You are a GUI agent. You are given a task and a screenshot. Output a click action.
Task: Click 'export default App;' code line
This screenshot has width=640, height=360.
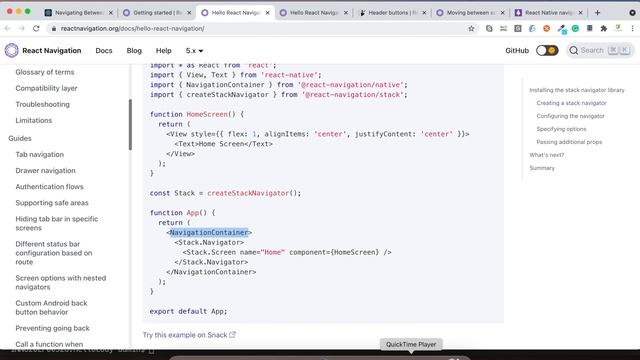tap(188, 311)
